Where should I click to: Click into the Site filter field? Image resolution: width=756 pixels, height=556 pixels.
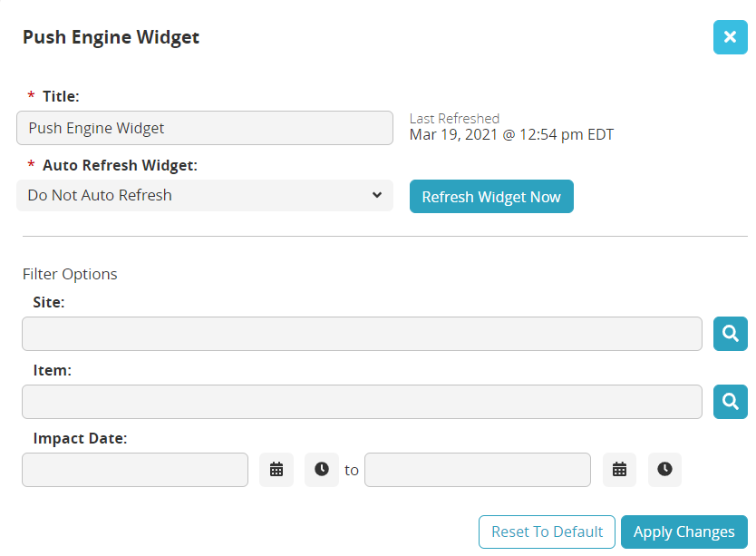362,334
